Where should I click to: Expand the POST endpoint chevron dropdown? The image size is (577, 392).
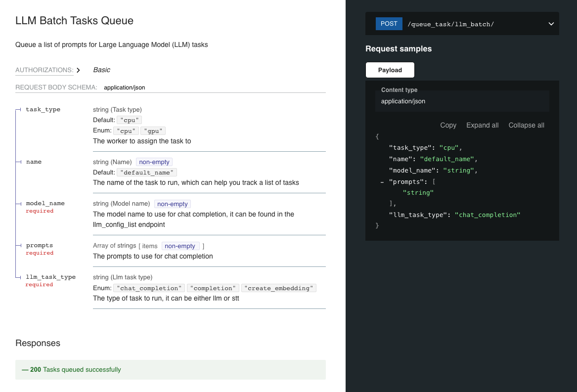click(551, 24)
